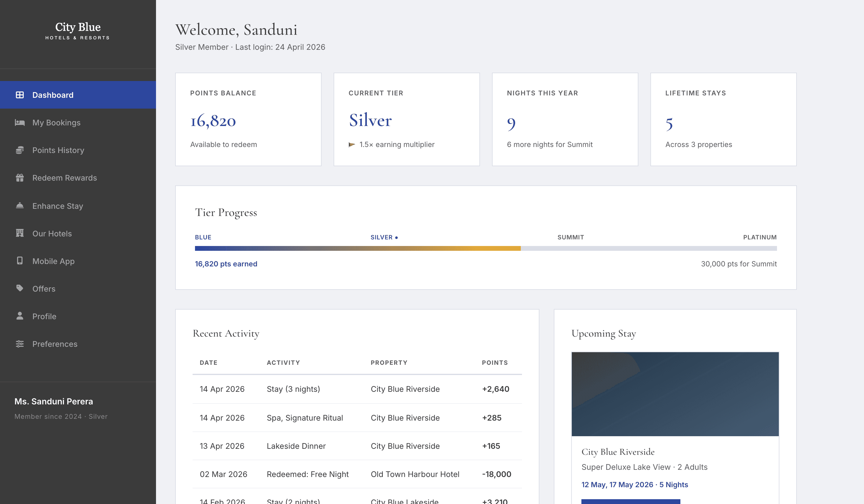This screenshot has height=504, width=864.
Task: Click the DATE column header
Action: pos(208,363)
